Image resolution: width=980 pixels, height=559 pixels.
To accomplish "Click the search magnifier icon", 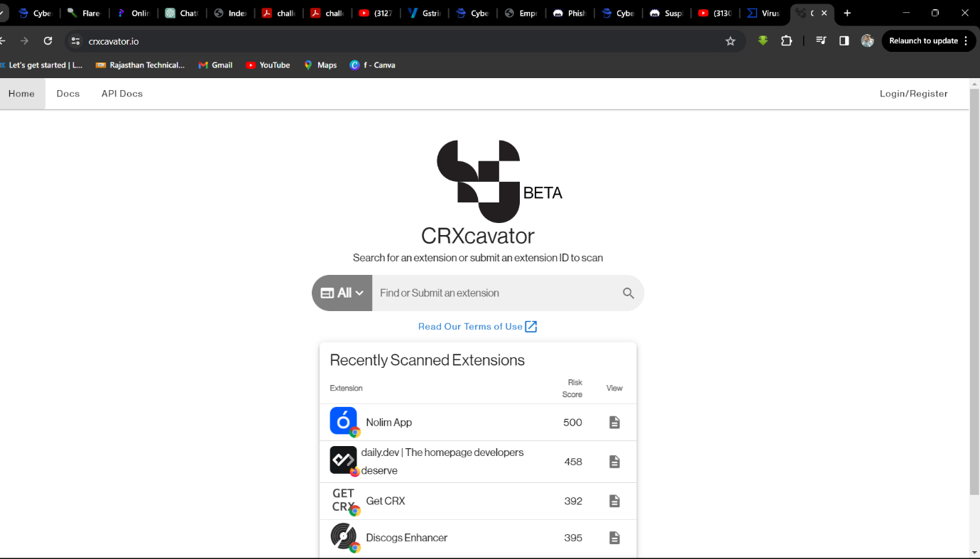I will [628, 293].
